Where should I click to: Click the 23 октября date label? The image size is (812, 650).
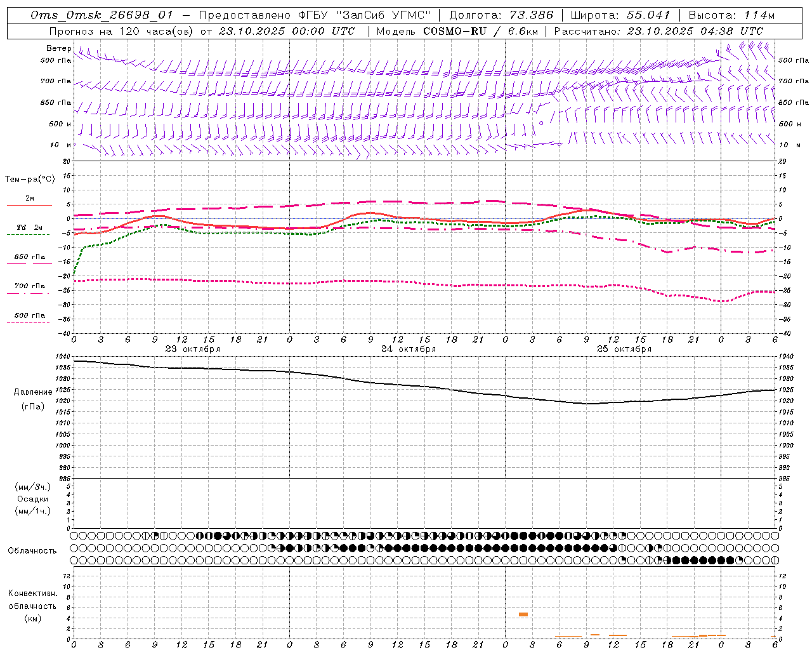pyautogui.click(x=193, y=349)
